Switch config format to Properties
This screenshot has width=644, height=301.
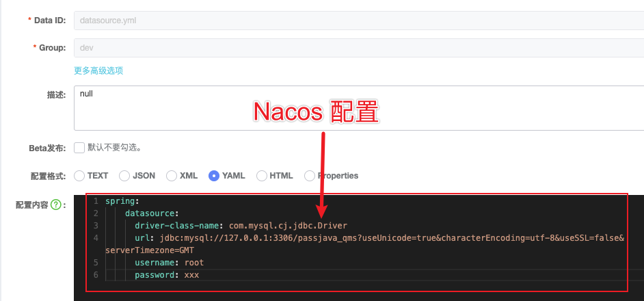(310, 176)
